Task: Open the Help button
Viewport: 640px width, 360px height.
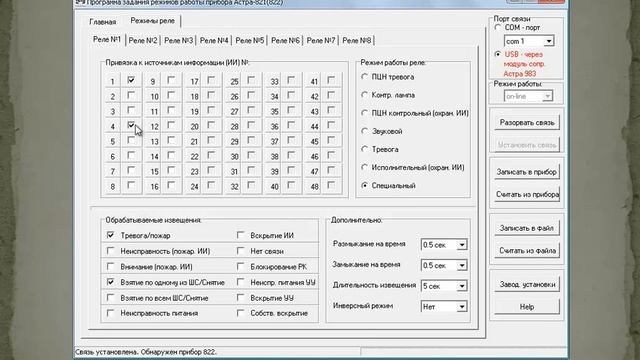Action: tap(527, 307)
